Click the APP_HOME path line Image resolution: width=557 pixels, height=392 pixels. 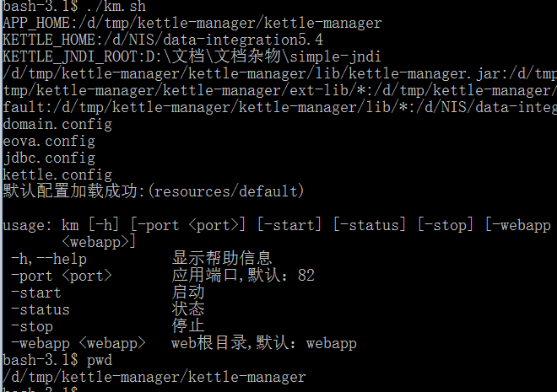click(192, 23)
